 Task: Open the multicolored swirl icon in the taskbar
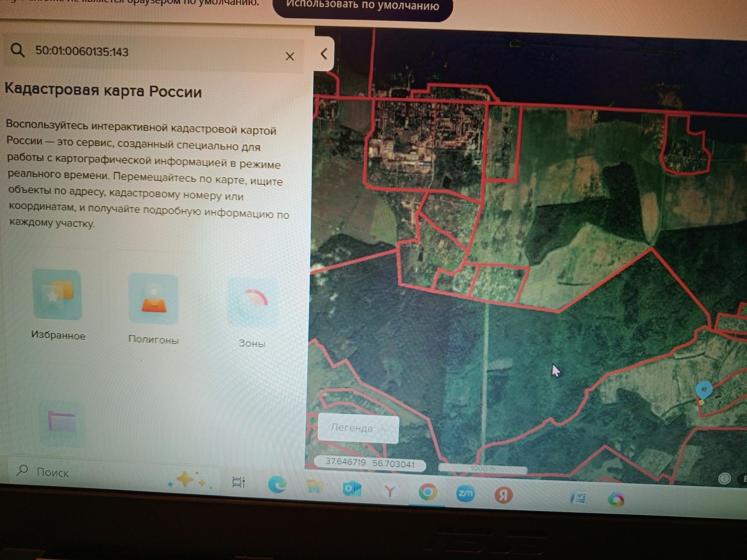coord(616,499)
